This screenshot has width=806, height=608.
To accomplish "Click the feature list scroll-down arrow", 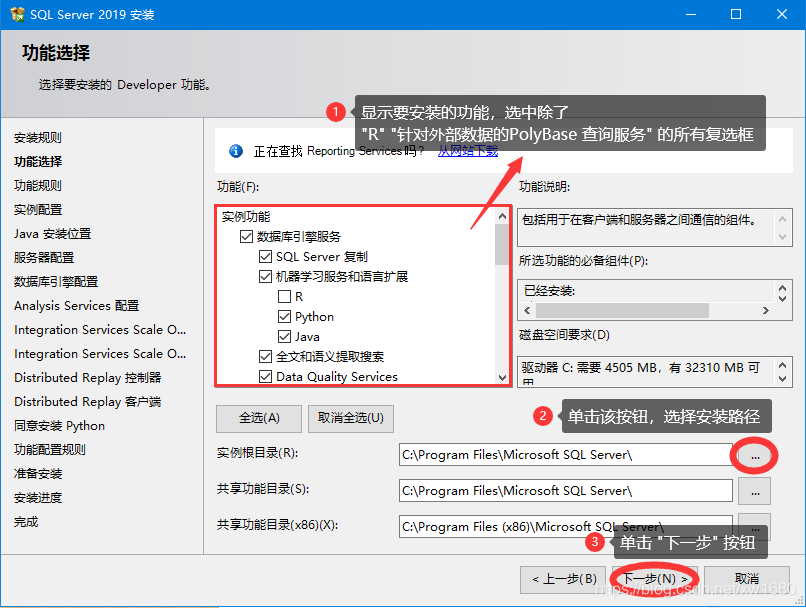I will click(502, 377).
